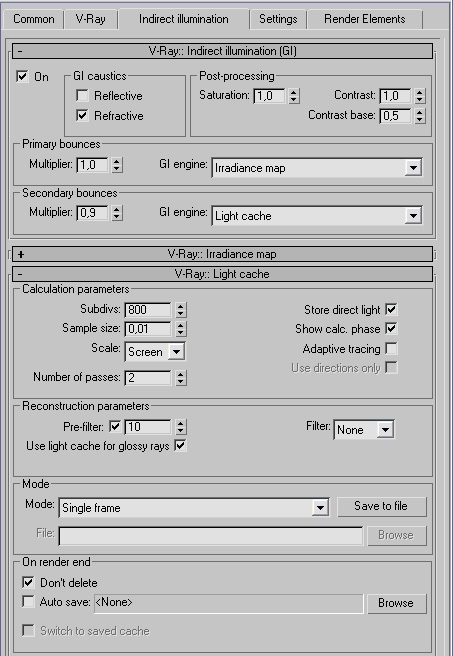This screenshot has width=453, height=656.
Task: Switch to the Render Elements tab
Action: [x=365, y=19]
